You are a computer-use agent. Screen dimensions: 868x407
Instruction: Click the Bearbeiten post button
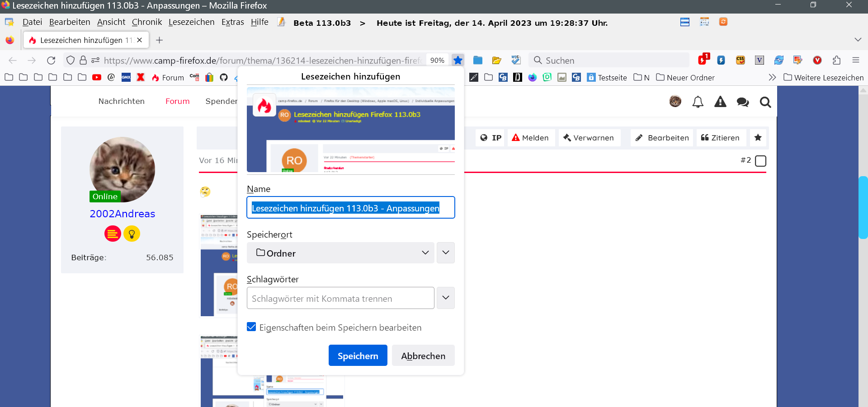[x=662, y=138]
